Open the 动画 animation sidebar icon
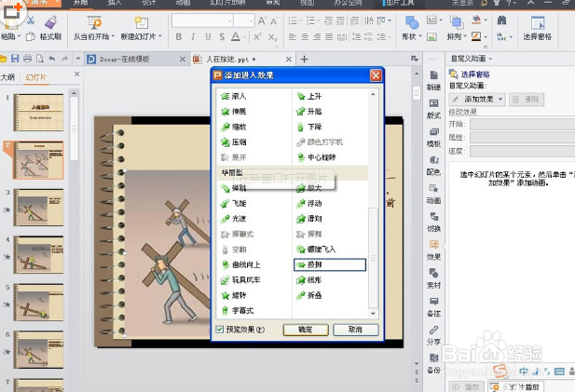Screen dimensions: 575x392 (x=434, y=188)
